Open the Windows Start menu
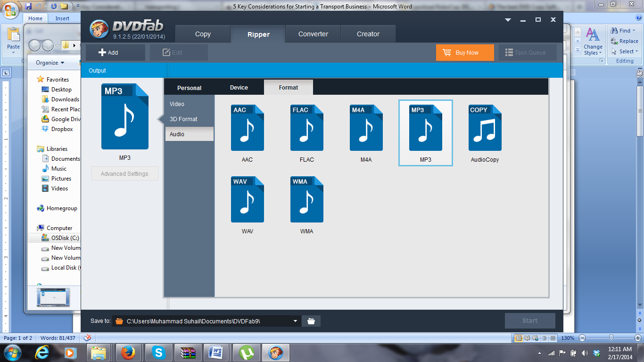 [x=11, y=352]
